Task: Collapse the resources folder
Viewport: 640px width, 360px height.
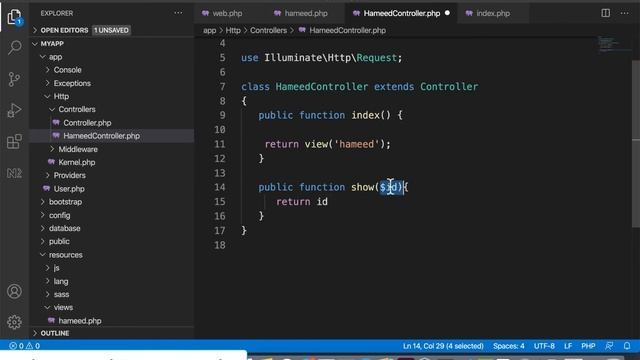Action: click(x=66, y=255)
